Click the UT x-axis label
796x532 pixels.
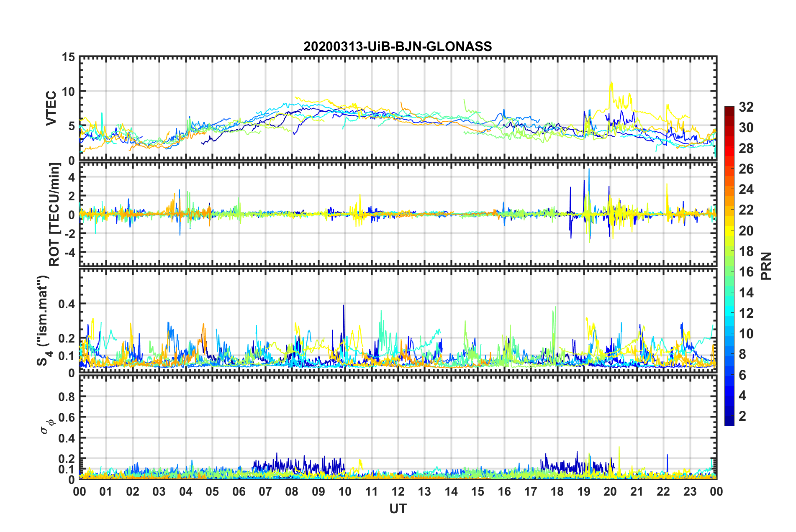tap(398, 509)
